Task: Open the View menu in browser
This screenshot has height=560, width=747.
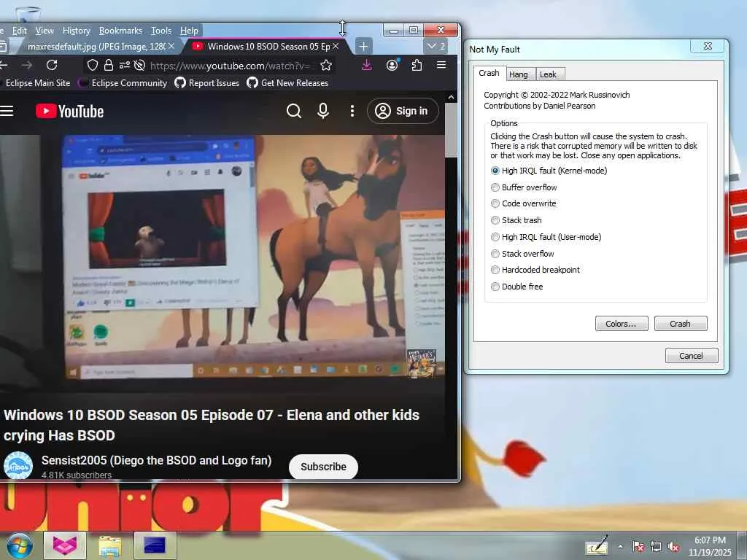Action: pos(44,31)
